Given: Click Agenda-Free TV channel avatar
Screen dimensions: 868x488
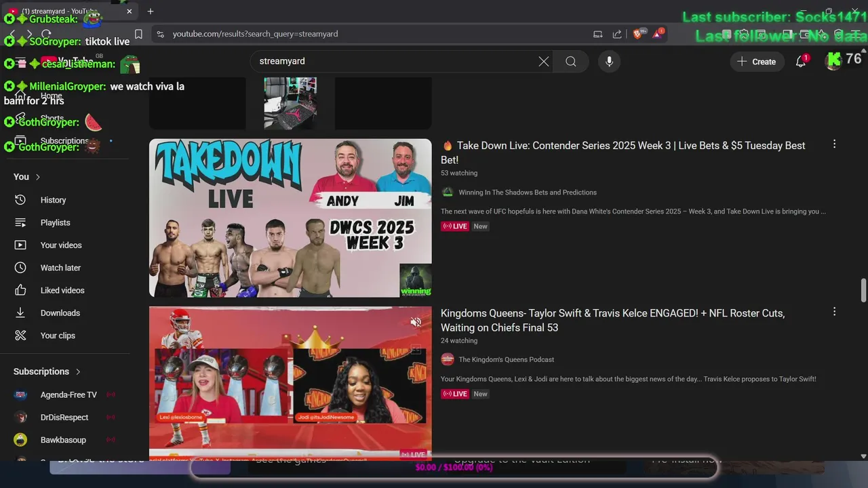Looking at the screenshot, I should click(20, 394).
